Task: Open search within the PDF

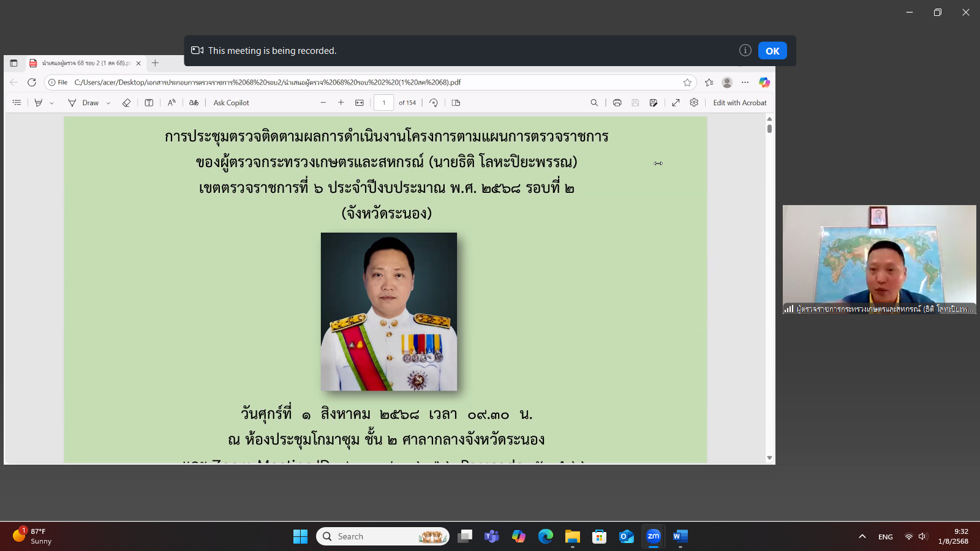Action: [594, 103]
